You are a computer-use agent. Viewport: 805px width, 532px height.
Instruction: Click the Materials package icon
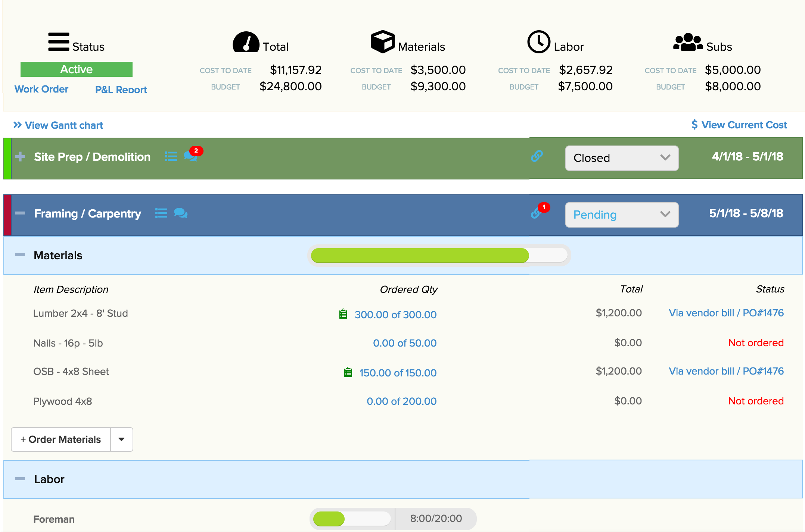[x=382, y=41]
